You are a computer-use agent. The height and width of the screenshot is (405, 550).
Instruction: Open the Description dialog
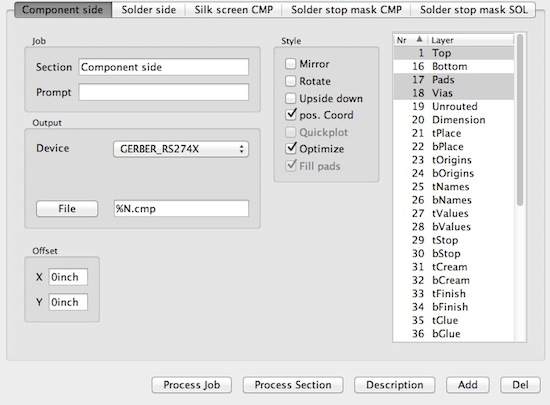pos(395,385)
